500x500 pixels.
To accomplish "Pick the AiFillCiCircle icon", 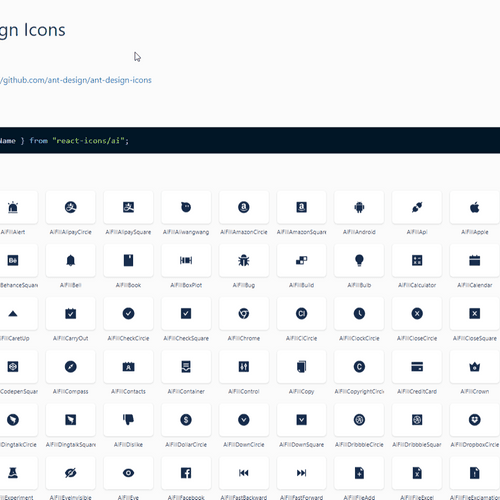I will coord(301,314).
